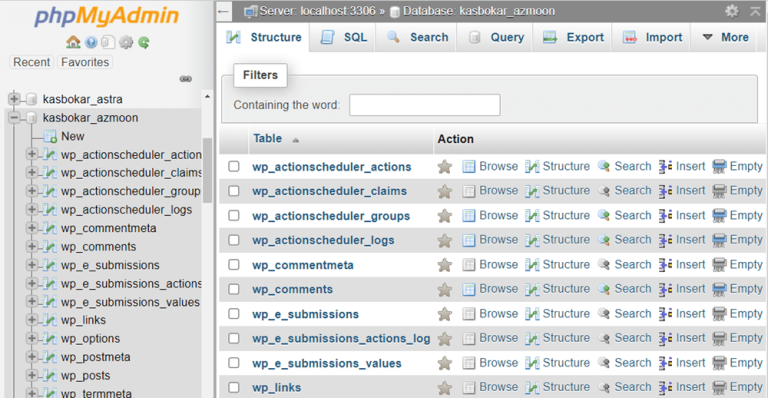The width and height of the screenshot is (768, 398).
Task: Star the wp_commentmeta table as favorite
Action: (445, 265)
